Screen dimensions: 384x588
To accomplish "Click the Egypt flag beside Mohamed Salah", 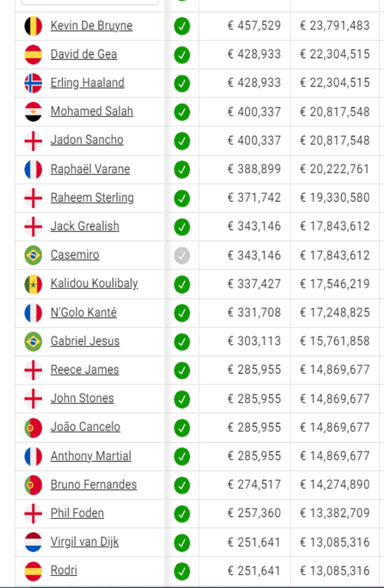I will pos(33,112).
